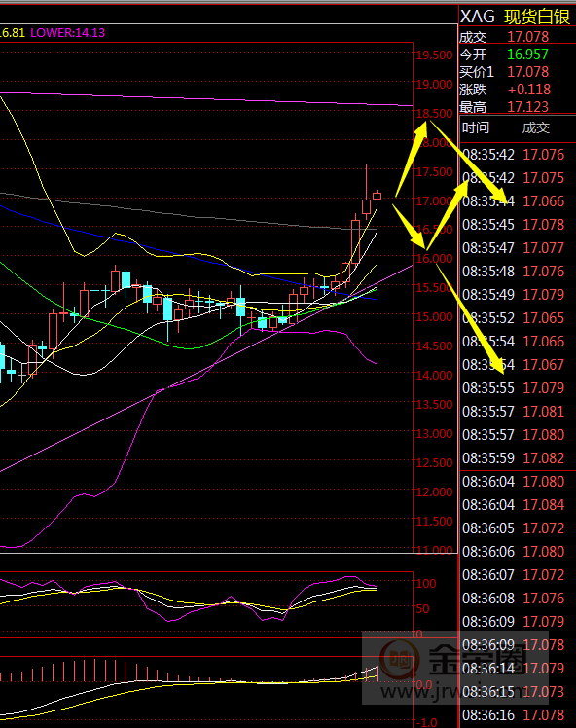
Task: Click the 涨跌 +0.118 row
Action: coord(517,90)
